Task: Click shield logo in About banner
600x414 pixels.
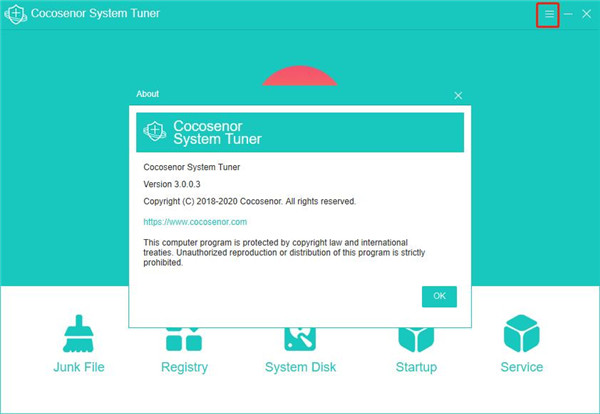Action: pyautogui.click(x=155, y=131)
